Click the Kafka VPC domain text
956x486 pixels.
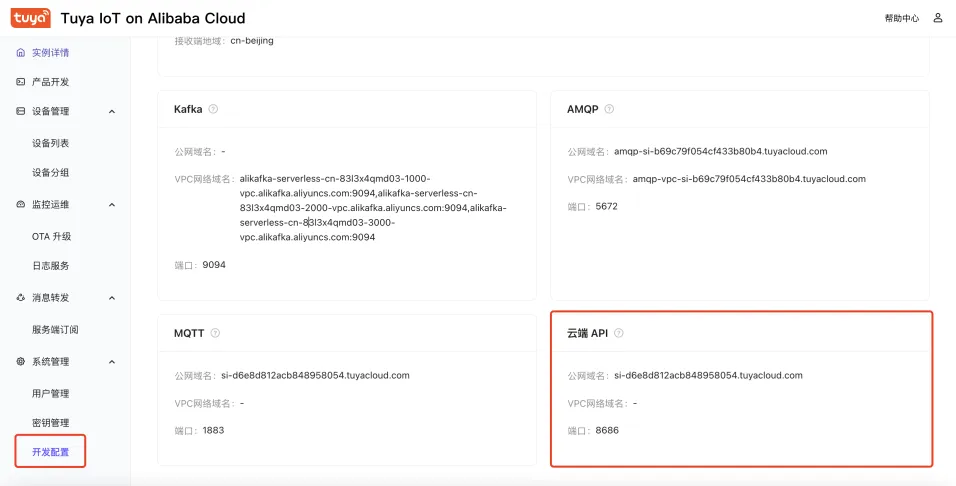(373, 208)
